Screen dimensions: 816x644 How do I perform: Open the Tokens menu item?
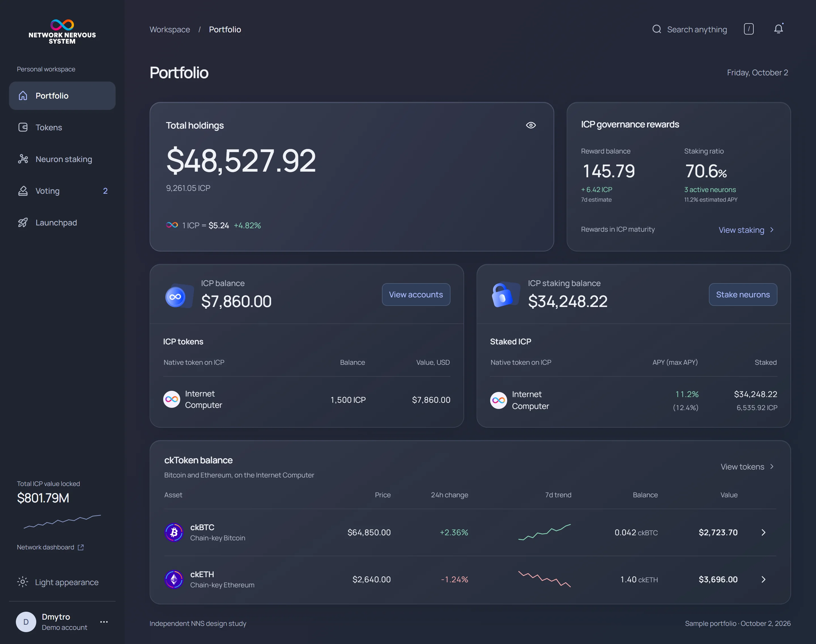62,127
